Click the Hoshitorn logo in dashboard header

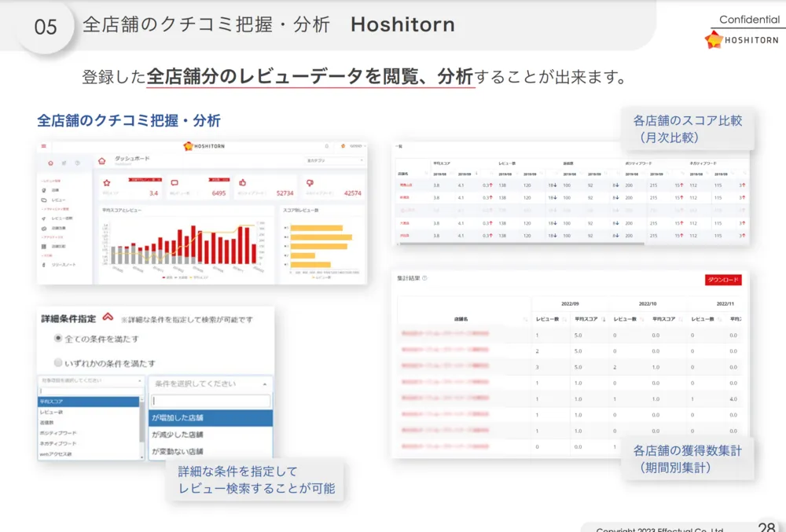click(204, 146)
